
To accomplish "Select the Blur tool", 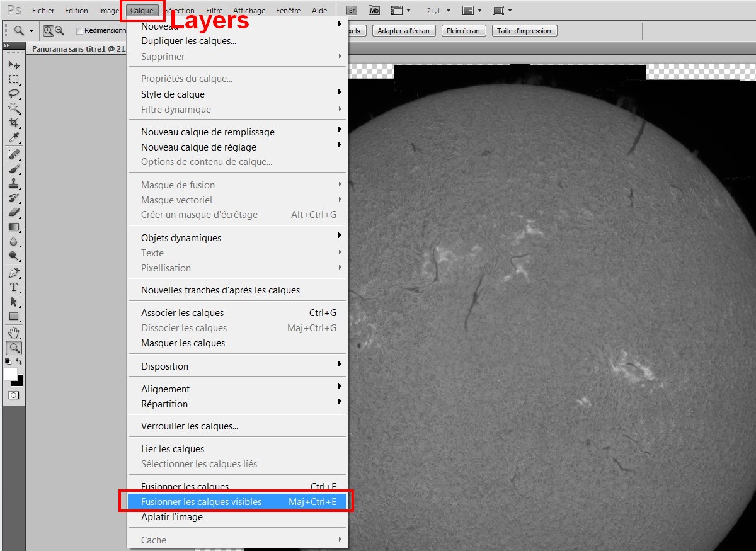I will click(x=13, y=241).
